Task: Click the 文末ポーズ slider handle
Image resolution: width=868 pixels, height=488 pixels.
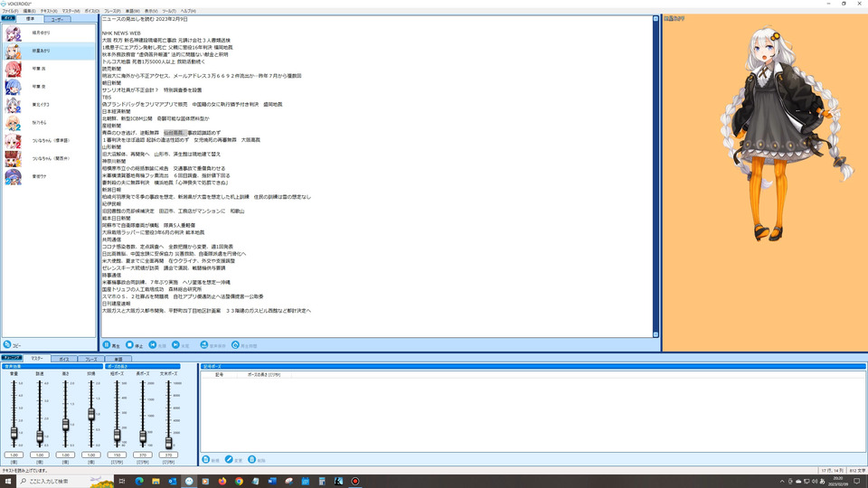Action: coord(169,442)
